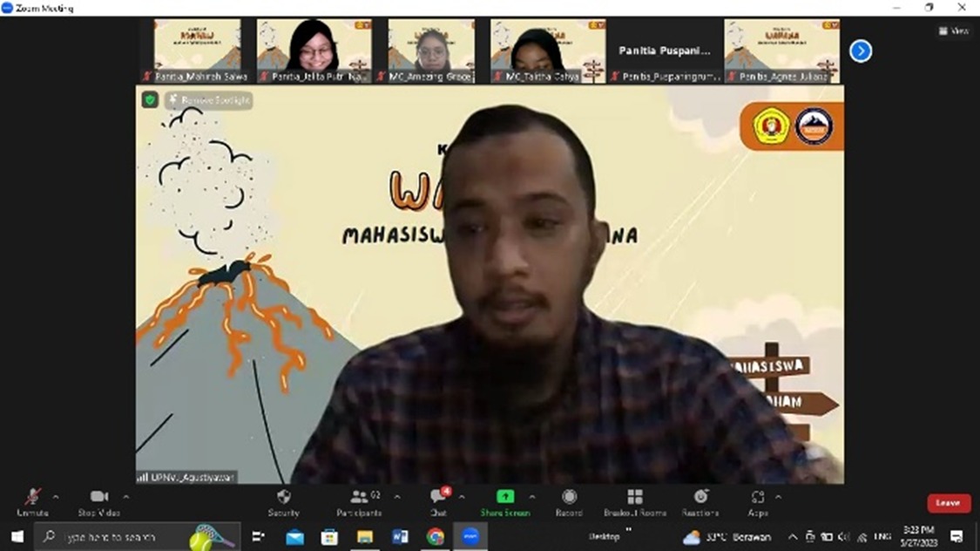Unmute the microphone

tap(32, 501)
